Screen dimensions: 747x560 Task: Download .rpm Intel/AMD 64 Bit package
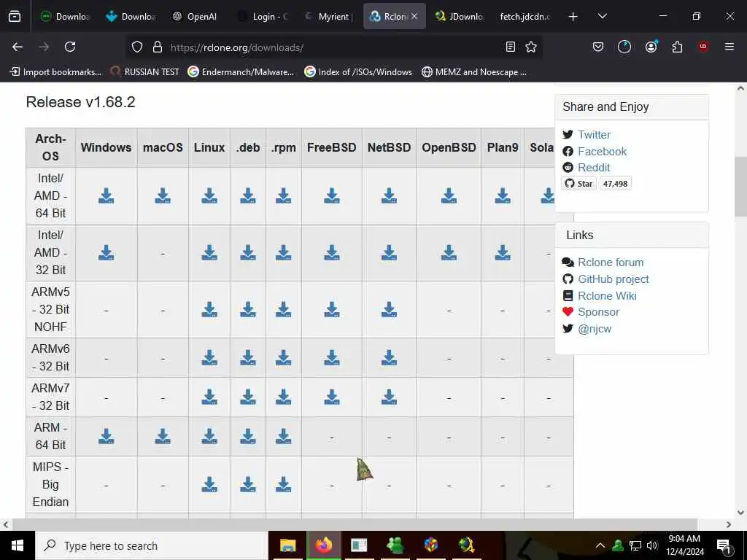(284, 195)
